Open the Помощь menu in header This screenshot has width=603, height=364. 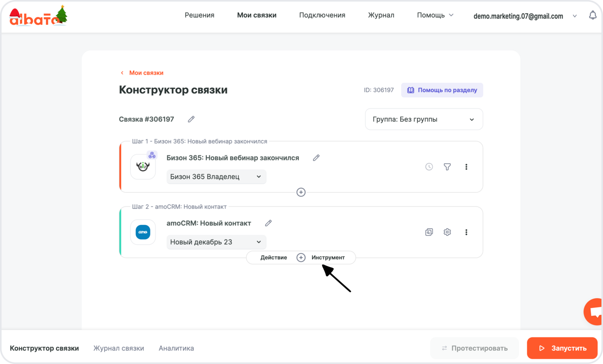click(435, 15)
